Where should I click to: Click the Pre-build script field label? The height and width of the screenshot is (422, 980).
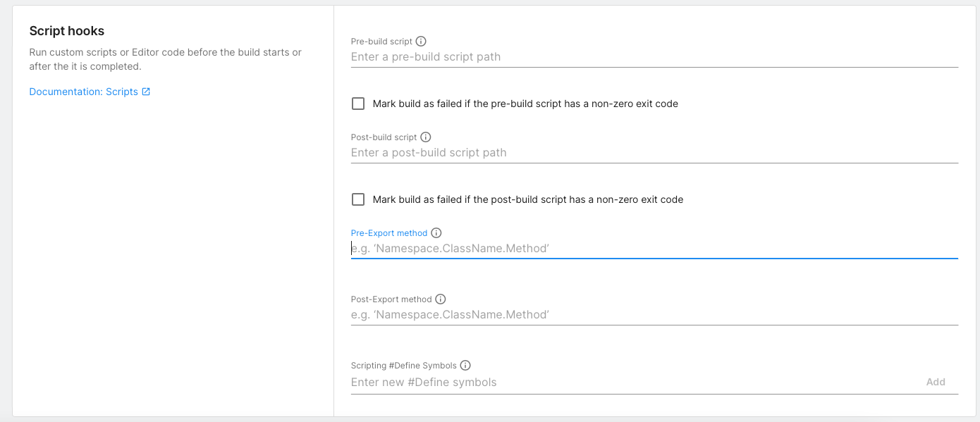tap(381, 42)
